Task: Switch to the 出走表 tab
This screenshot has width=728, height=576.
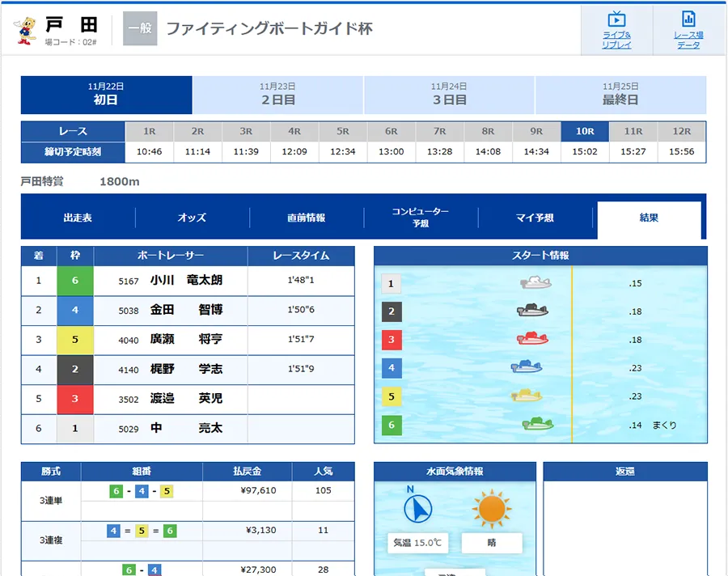Action: [x=78, y=218]
